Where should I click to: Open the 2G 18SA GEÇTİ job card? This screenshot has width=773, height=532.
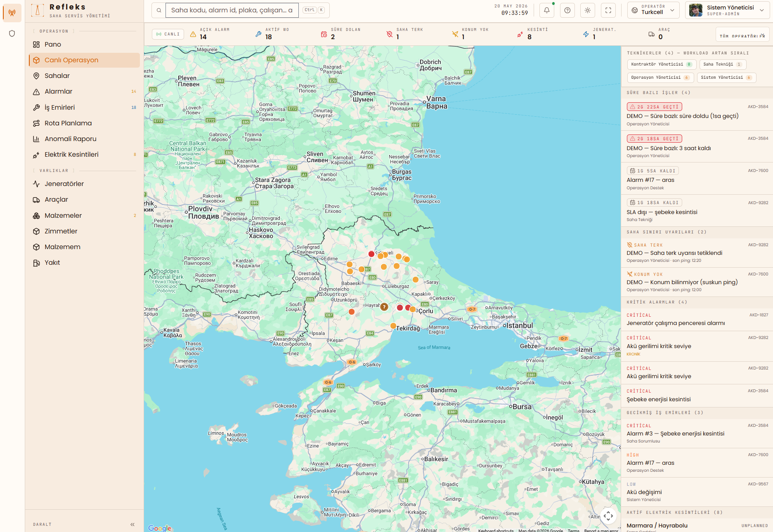(697, 146)
